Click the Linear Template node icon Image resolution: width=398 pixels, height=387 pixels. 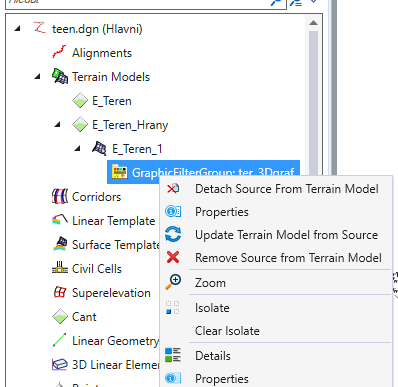60,220
